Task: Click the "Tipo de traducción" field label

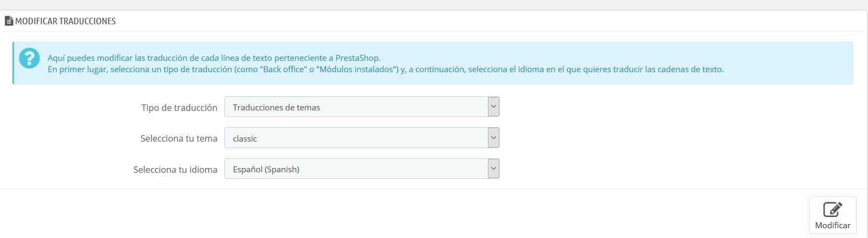Action: point(179,108)
